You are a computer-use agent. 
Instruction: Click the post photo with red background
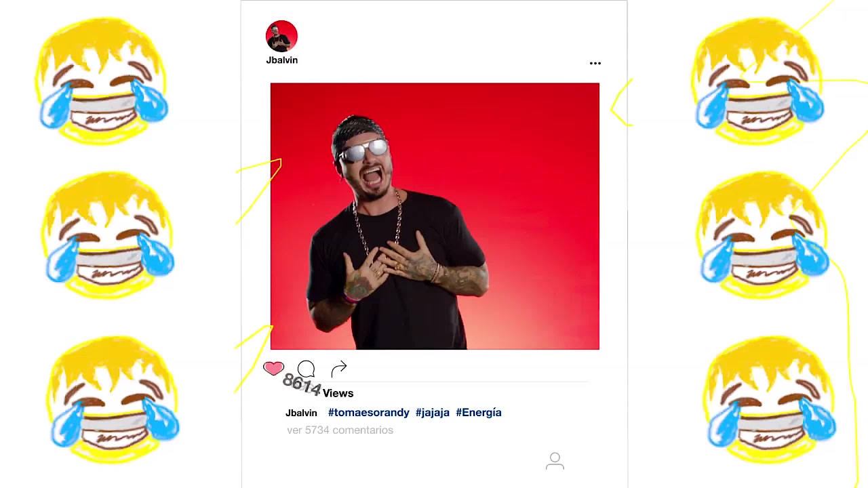(x=435, y=216)
